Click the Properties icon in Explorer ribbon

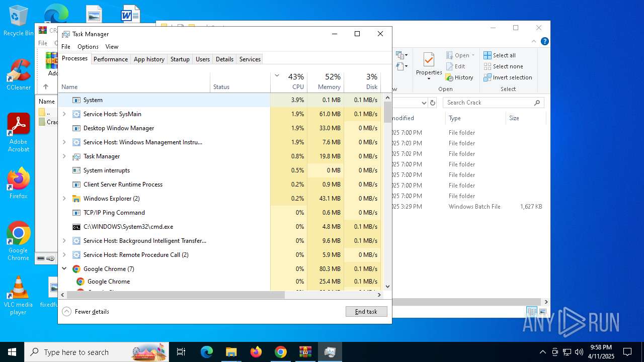[429, 60]
